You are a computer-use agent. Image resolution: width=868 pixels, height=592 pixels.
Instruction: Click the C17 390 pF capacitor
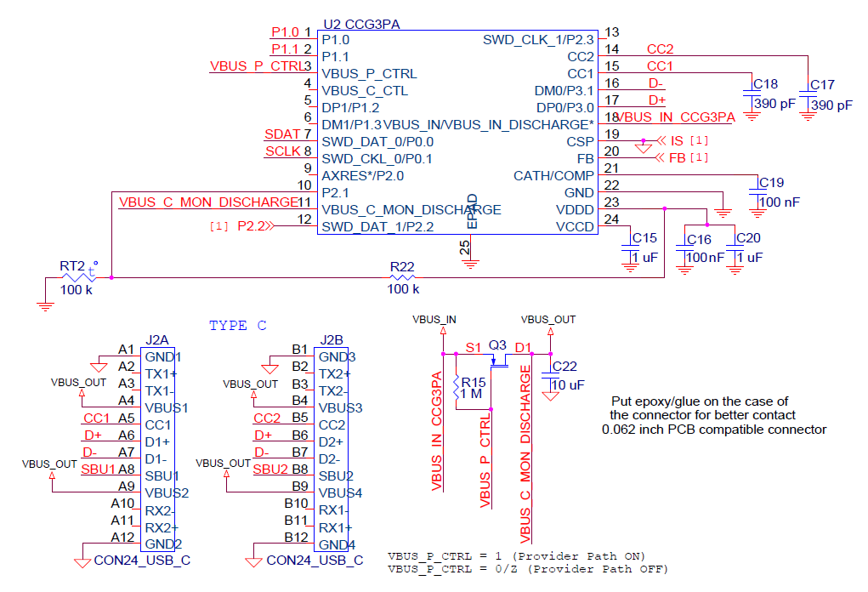coord(808,95)
